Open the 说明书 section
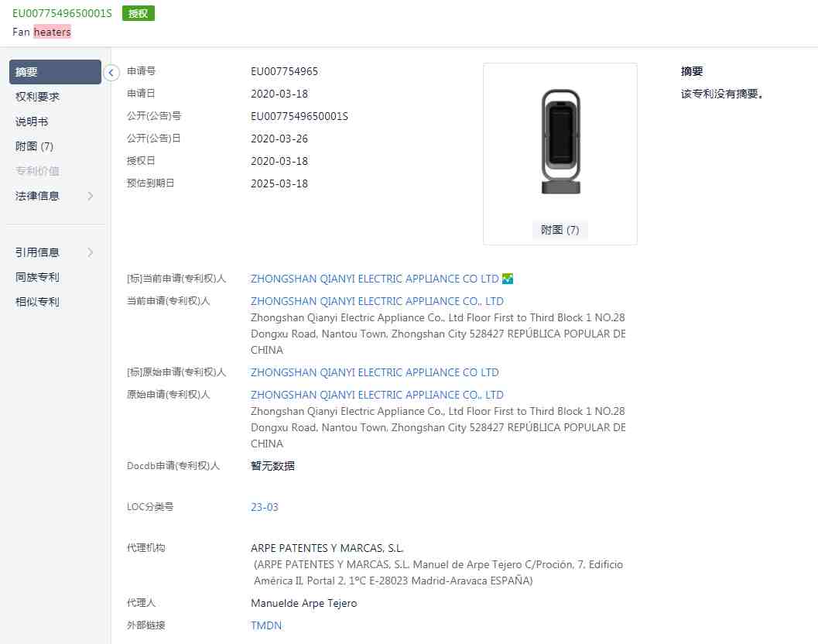Image resolution: width=818 pixels, height=644 pixels. (32, 122)
